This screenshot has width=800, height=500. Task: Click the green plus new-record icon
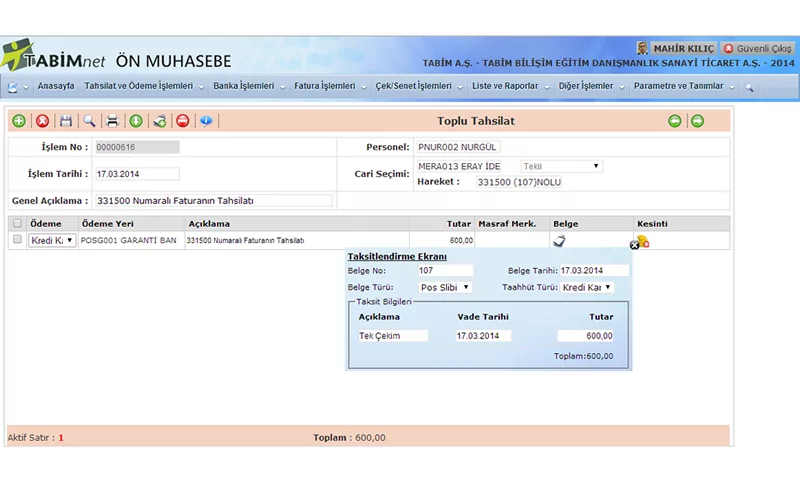tap(19, 121)
